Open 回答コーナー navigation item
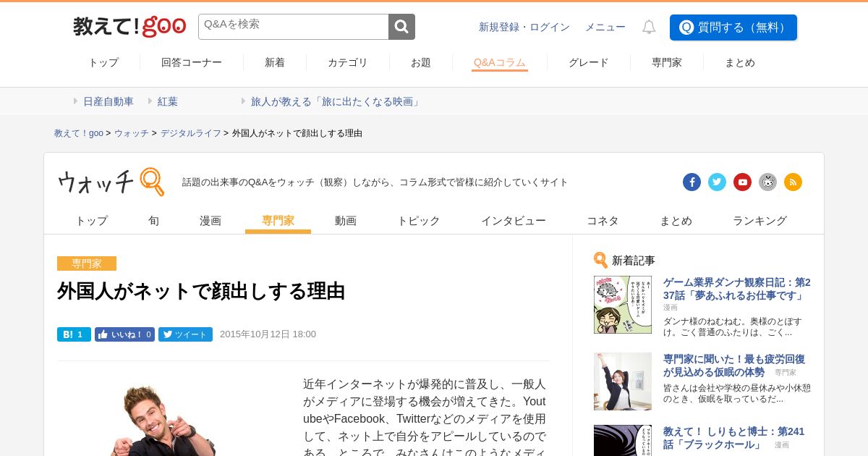This screenshot has width=868, height=456. point(192,63)
